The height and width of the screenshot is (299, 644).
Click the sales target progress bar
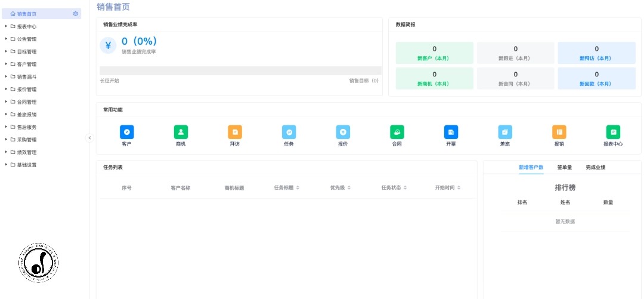coord(240,70)
